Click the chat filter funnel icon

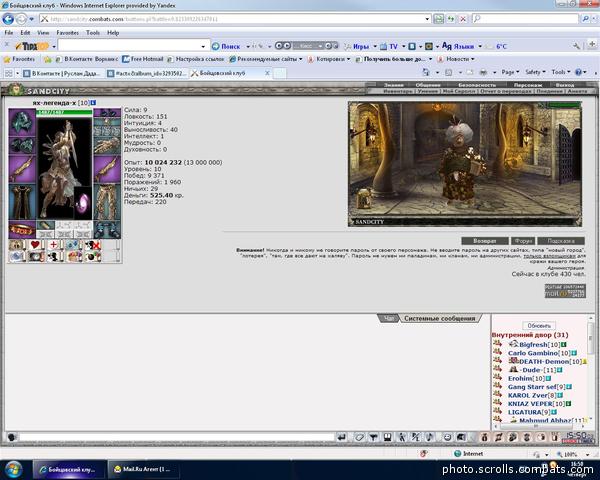[373, 437]
